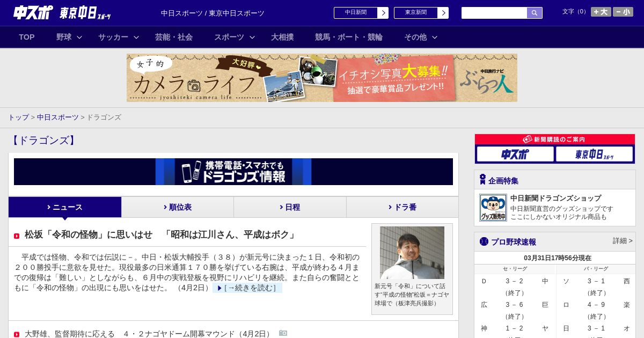Open the 大相撲 menu item
Viewport: 644px width, 338px height.
point(282,37)
